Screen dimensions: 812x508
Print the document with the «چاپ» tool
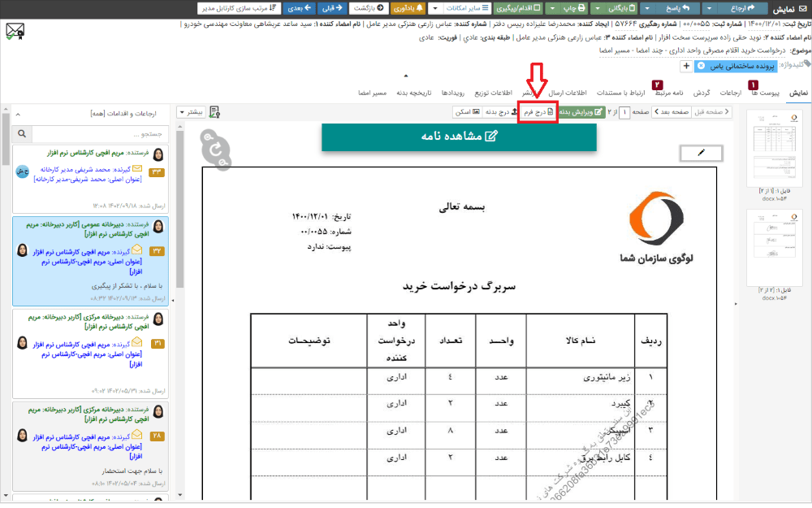coord(573,9)
